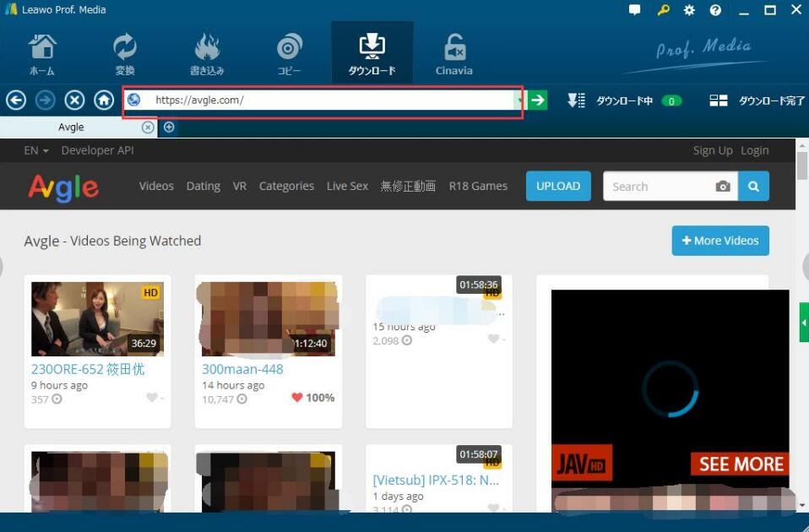The height and width of the screenshot is (532, 809).
Task: Click the camera image-search icon
Action: [723, 187]
